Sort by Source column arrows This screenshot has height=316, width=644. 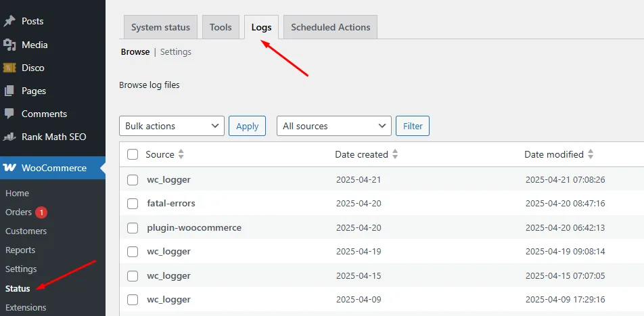[181, 154]
